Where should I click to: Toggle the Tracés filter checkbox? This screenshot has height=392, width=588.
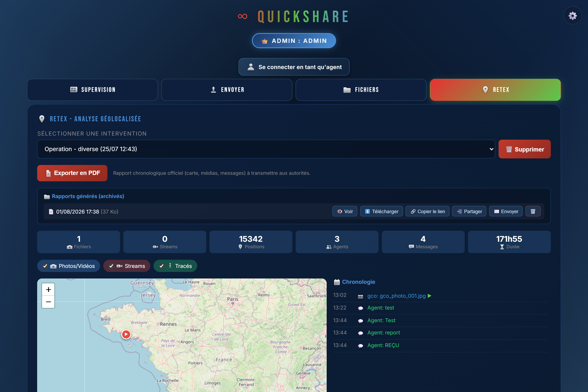click(161, 266)
